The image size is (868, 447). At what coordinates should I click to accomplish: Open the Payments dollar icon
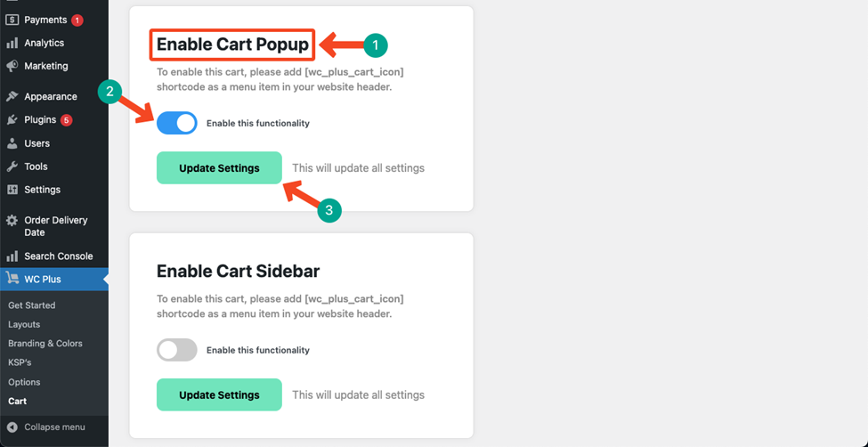pos(12,20)
